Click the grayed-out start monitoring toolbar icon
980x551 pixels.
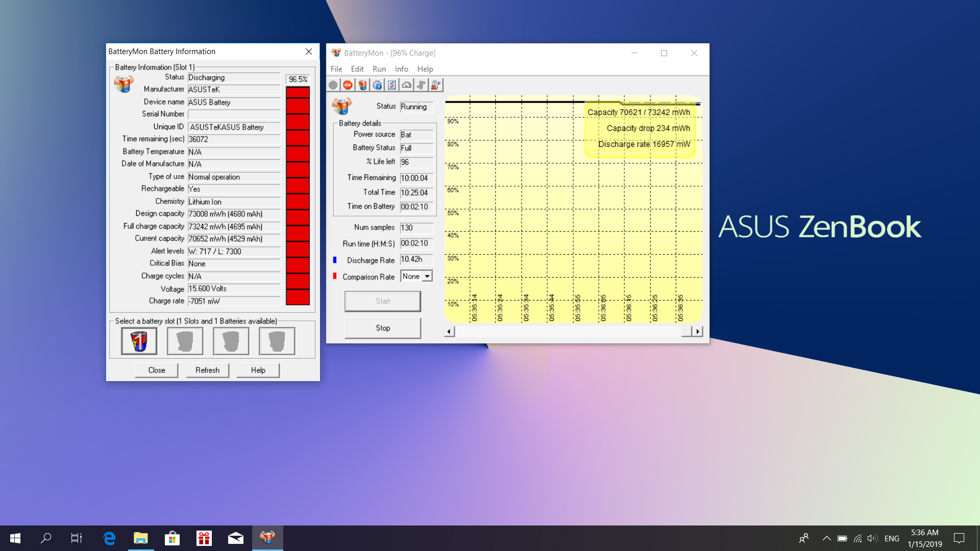[x=333, y=85]
